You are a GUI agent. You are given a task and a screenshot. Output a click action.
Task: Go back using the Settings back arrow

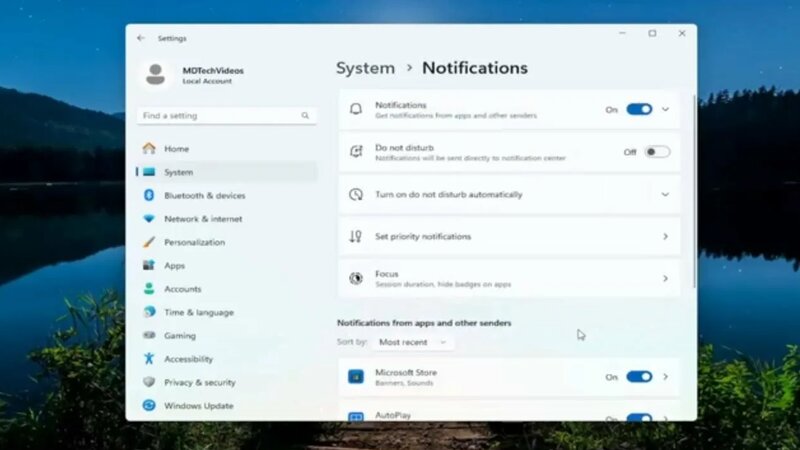[141, 38]
